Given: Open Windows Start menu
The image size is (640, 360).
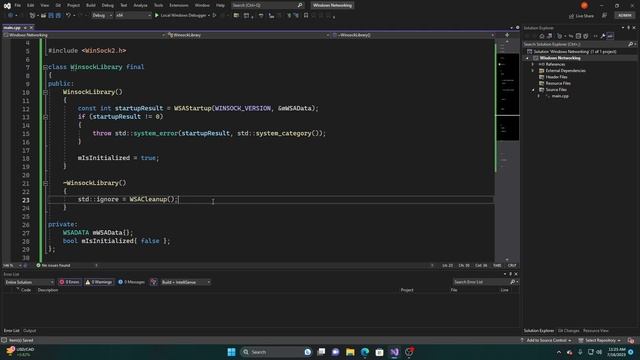Looking at the screenshot, I should (x=231, y=352).
